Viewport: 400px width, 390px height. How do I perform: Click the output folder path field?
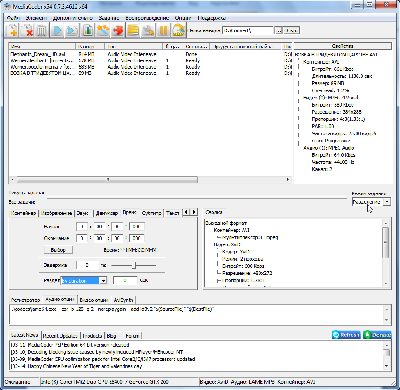(x=248, y=31)
